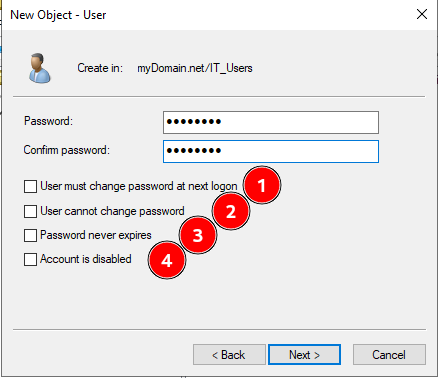Toggle the Account is disabled checkbox
Screen dimensions: 438x378
[x=30, y=259]
